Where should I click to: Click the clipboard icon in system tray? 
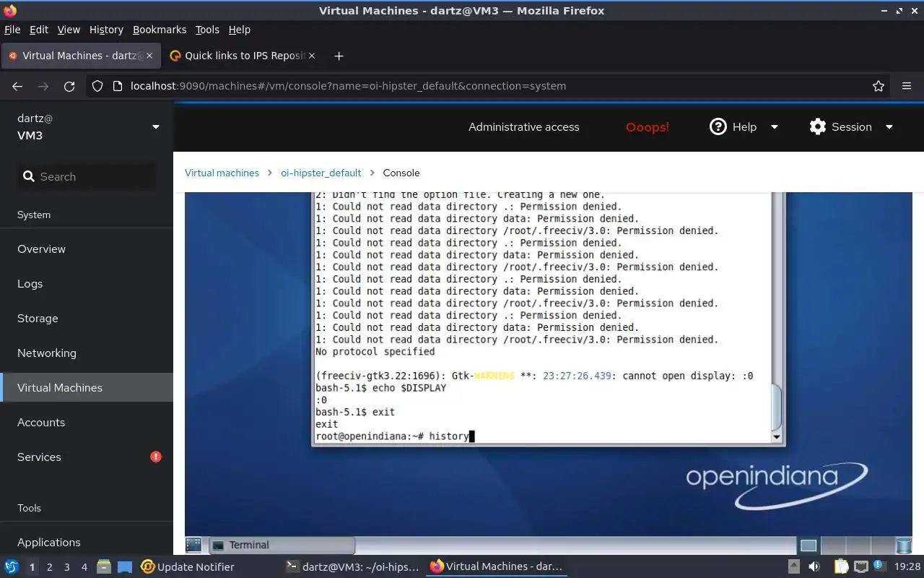(x=841, y=566)
